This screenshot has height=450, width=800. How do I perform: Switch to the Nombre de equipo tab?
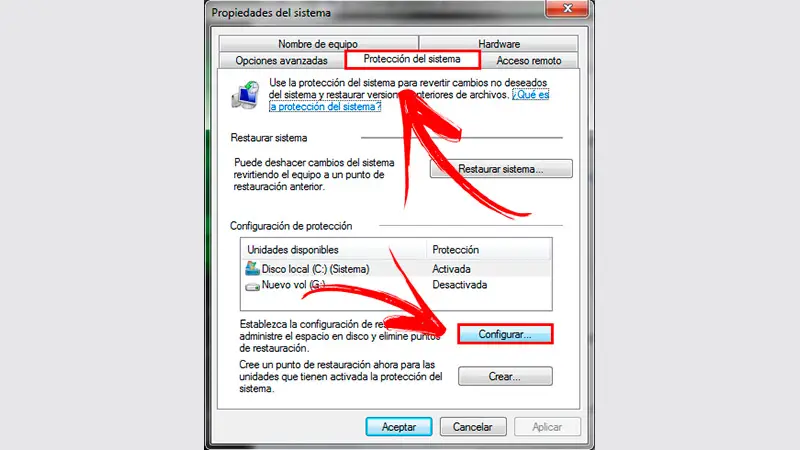click(x=318, y=44)
